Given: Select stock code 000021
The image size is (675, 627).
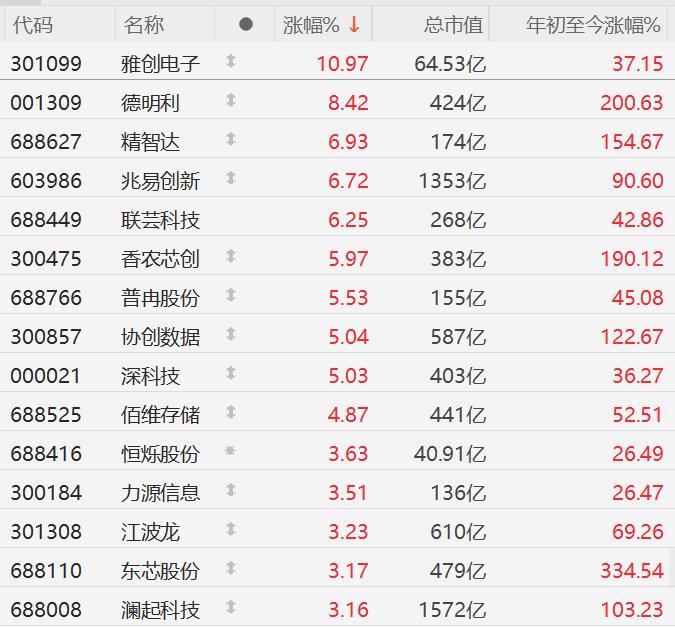Looking at the screenshot, I should click(x=46, y=376).
